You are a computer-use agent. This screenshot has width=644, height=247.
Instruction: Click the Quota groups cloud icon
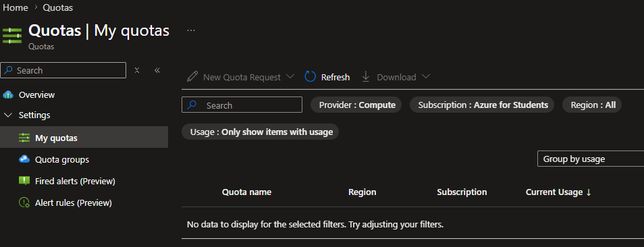[x=24, y=159]
